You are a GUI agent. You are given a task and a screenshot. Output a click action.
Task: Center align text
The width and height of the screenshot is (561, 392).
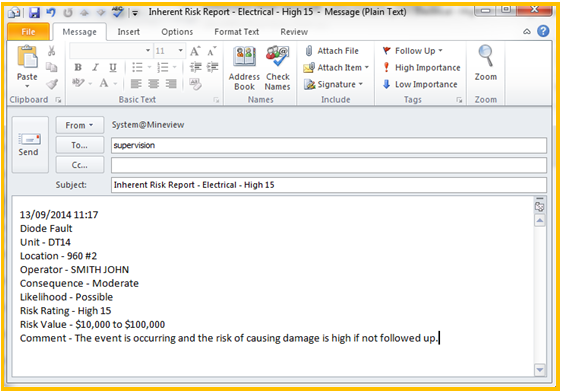(x=153, y=84)
